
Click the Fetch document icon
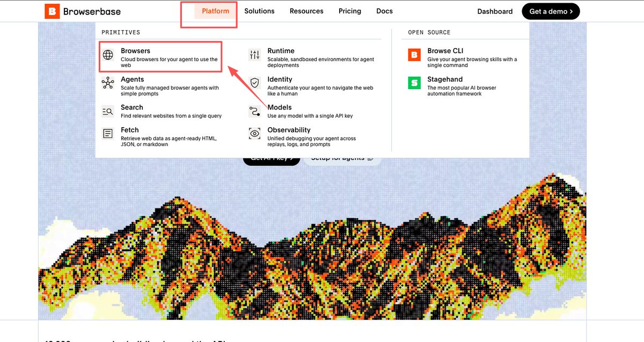coord(108,134)
